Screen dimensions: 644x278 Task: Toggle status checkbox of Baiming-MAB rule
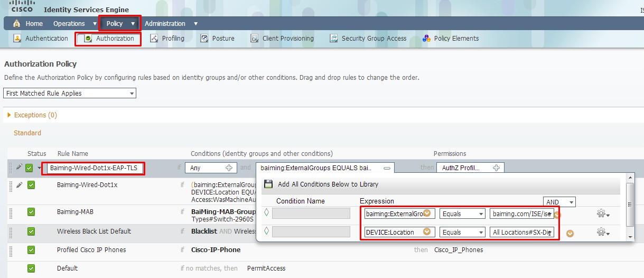coord(31,212)
